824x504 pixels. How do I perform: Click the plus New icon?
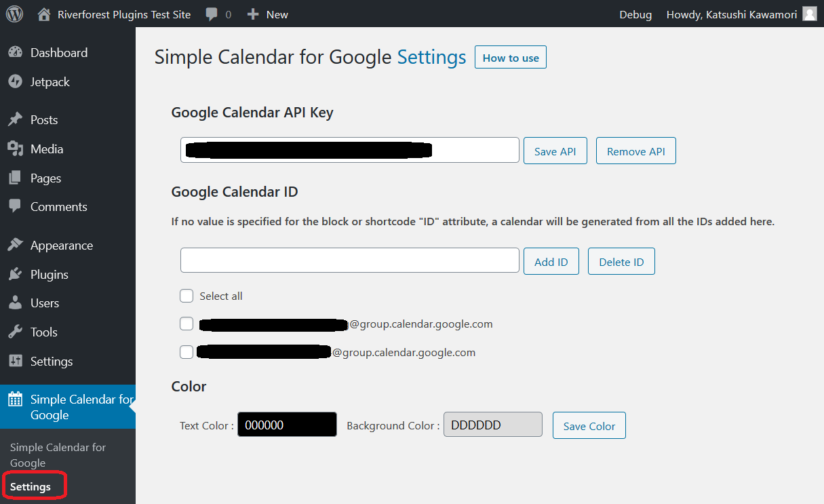click(x=253, y=14)
